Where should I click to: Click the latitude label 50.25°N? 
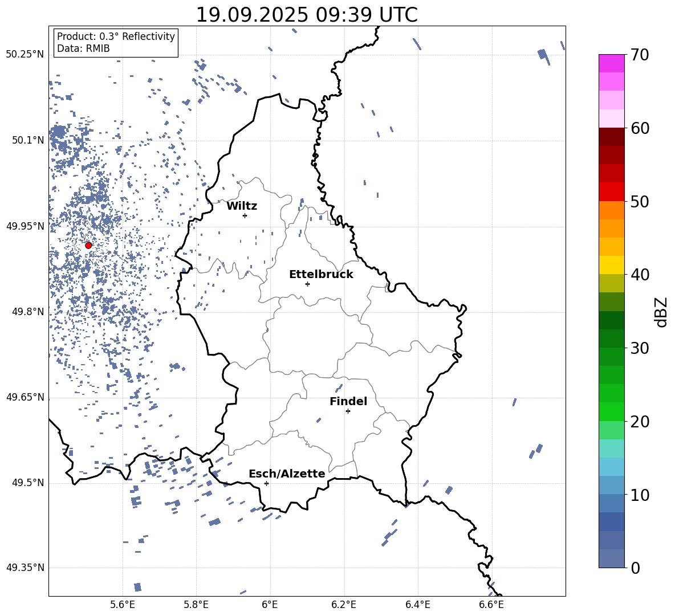(25, 55)
